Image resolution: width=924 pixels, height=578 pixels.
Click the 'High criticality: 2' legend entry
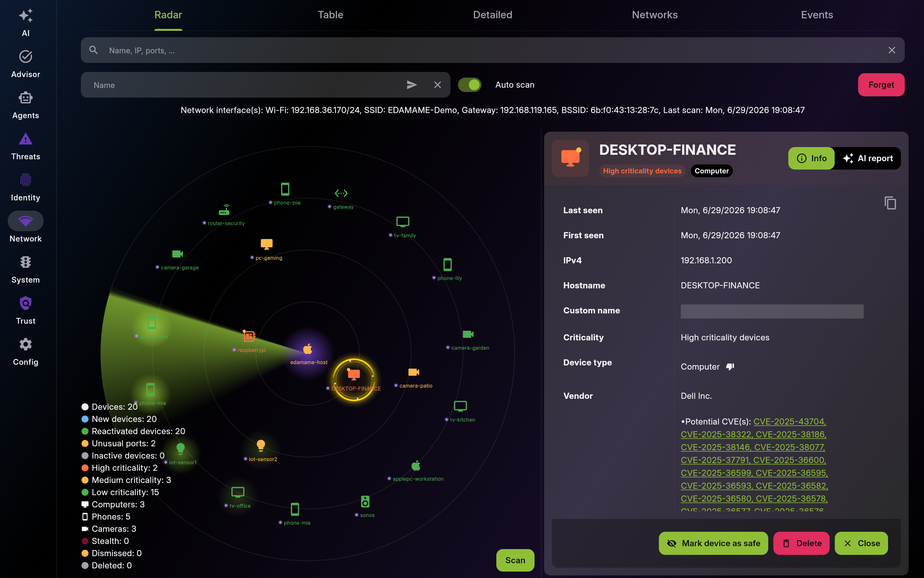[119, 468]
